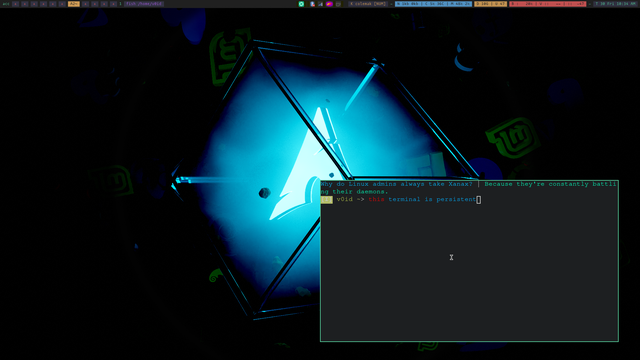
Task: Click the green circular tray icon
Action: [x=301, y=4]
